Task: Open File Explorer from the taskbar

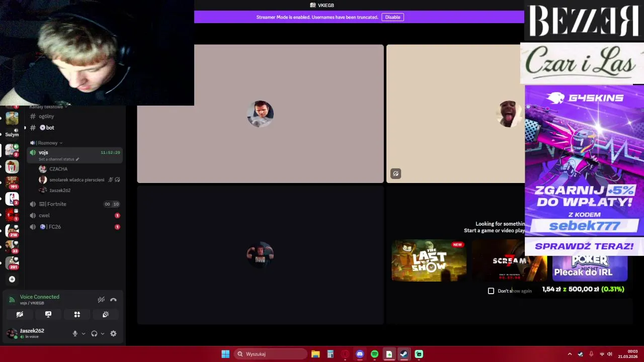Action: pyautogui.click(x=315, y=354)
